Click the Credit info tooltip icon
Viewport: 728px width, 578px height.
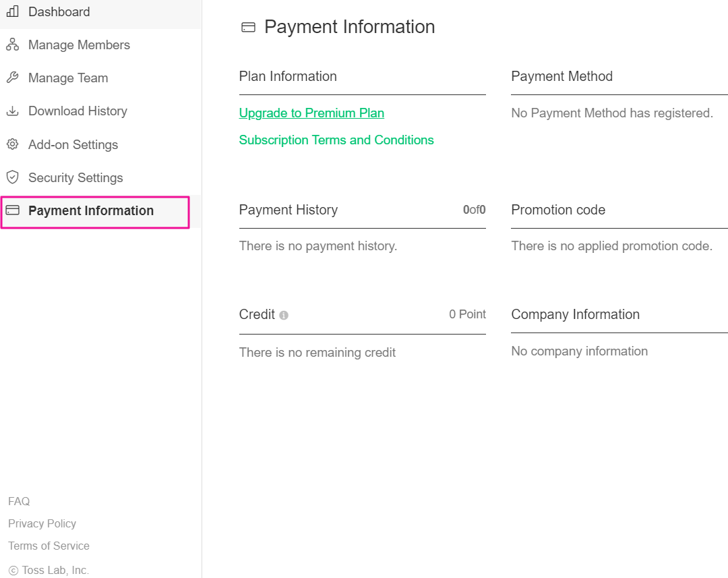pyautogui.click(x=284, y=315)
